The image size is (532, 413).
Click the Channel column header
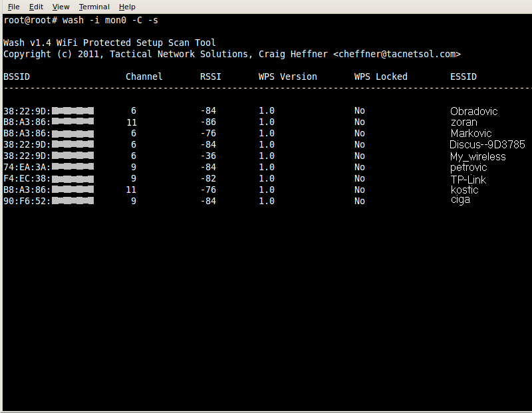tap(144, 76)
